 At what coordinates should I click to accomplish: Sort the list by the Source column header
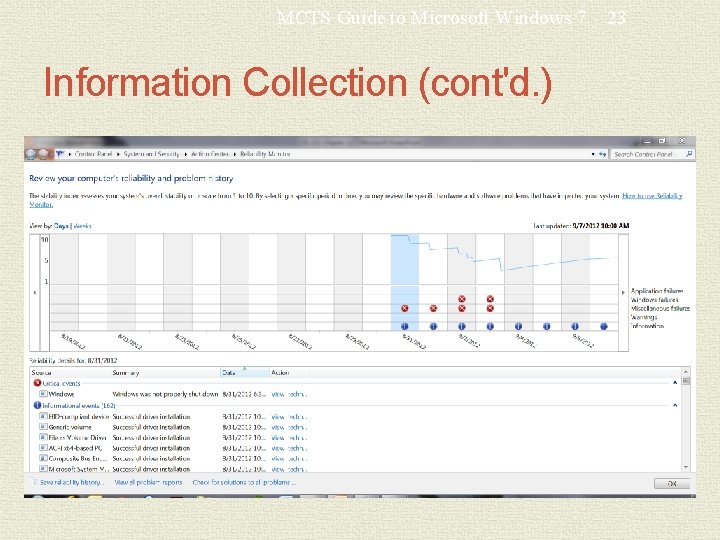[x=71, y=372]
